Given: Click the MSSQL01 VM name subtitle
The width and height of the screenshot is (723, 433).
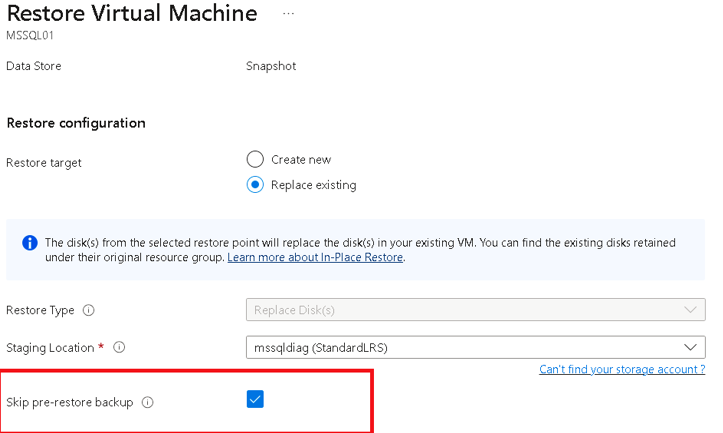Looking at the screenshot, I should 29,35.
